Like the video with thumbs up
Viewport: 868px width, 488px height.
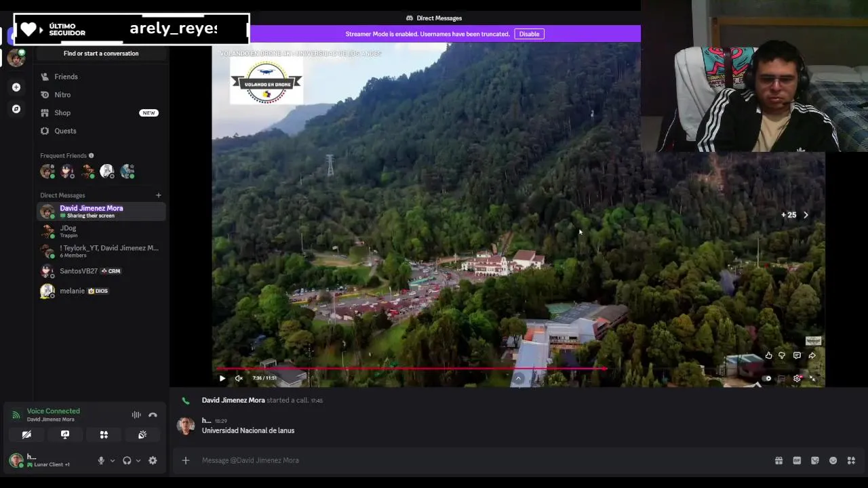(768, 355)
